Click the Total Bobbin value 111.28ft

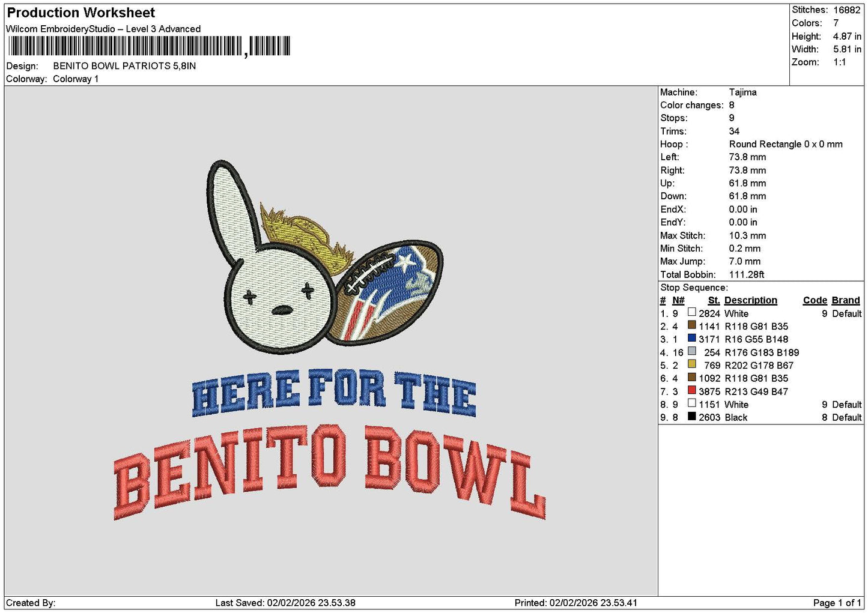747,274
